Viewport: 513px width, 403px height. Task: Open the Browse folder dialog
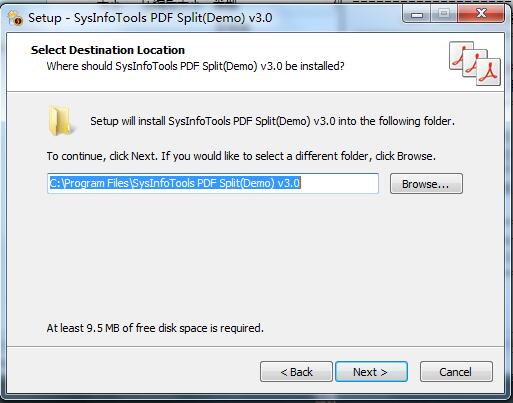click(426, 184)
